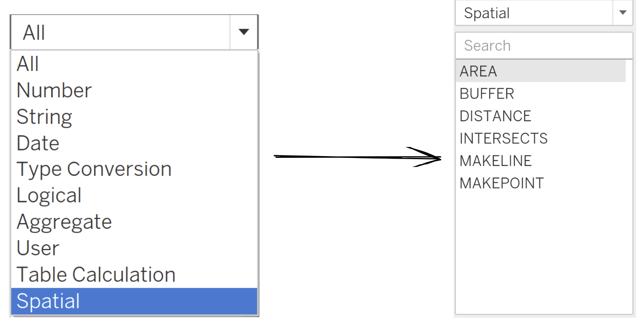Screen dimensions: 644x330
Task: Select the Date category option
Action: 38,143
